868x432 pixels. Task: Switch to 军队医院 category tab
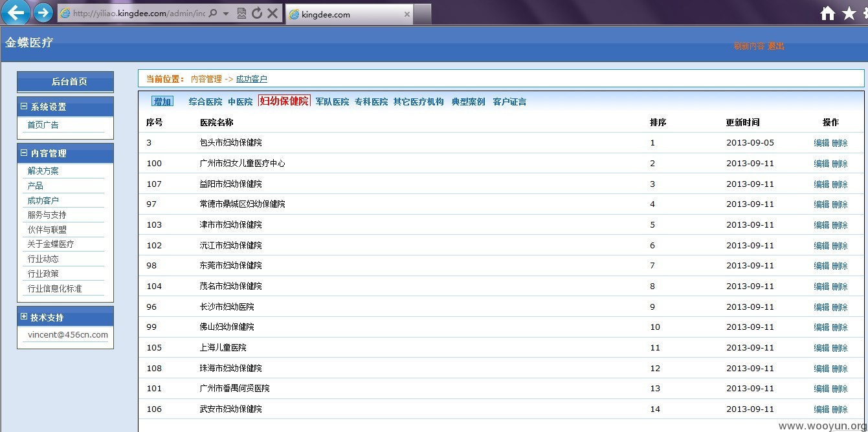point(332,102)
